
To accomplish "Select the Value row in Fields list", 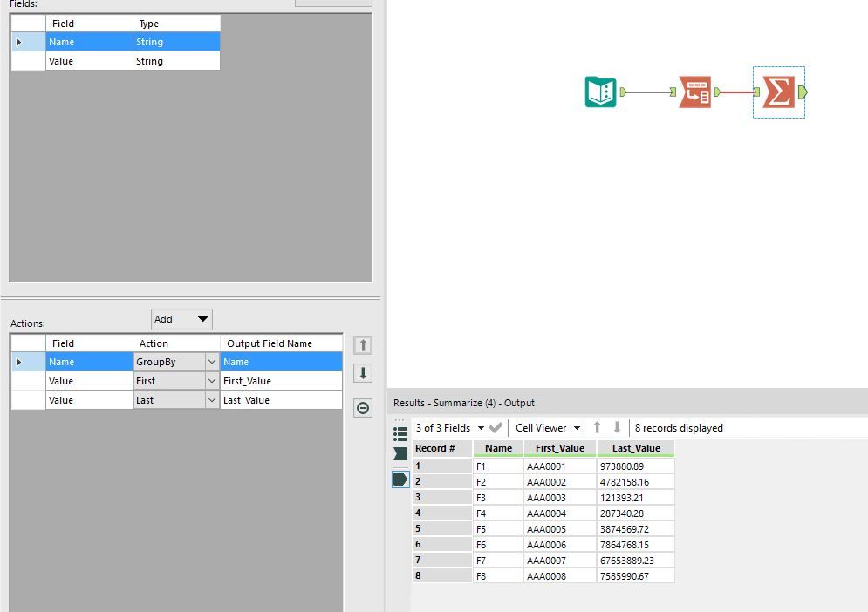I will pyautogui.click(x=116, y=61).
